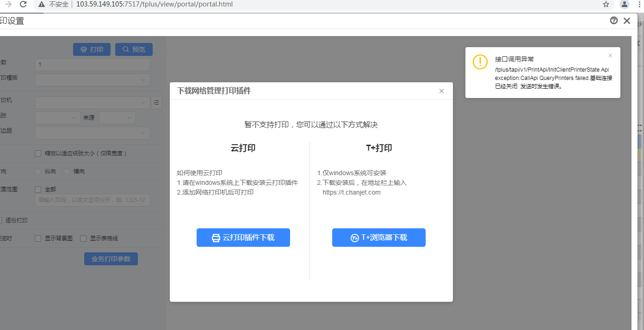Go forward with the browser arrow
The height and width of the screenshot is (330, 644).
(7, 5)
